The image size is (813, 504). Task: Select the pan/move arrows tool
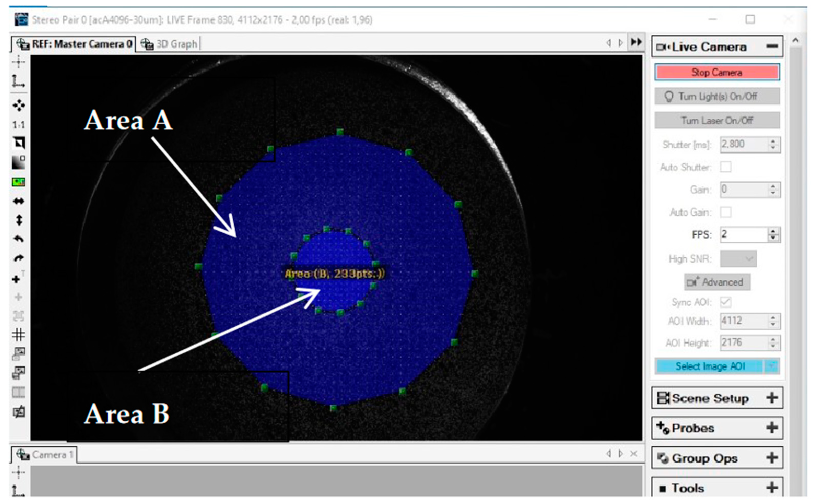point(19,105)
